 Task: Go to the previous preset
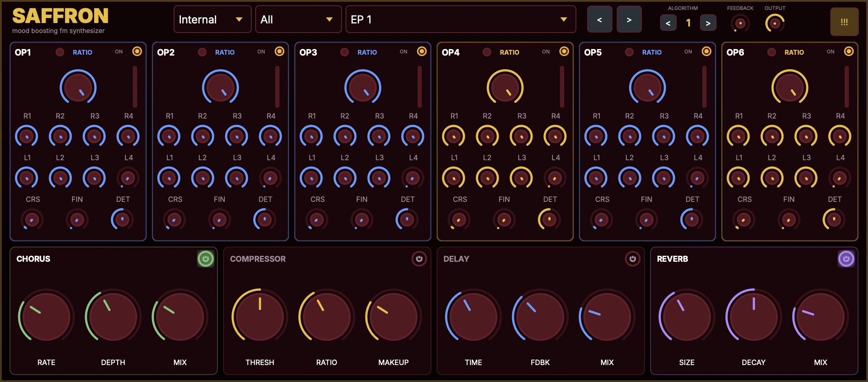pyautogui.click(x=599, y=20)
